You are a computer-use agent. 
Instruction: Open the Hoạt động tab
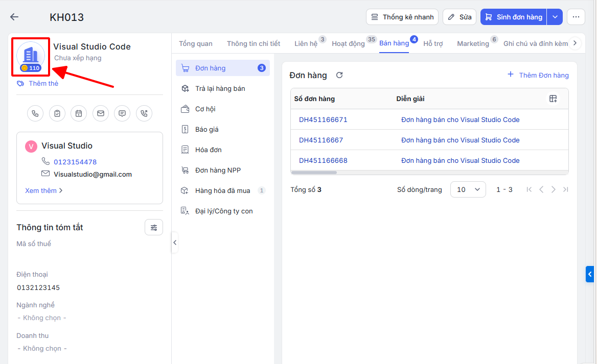pyautogui.click(x=348, y=44)
